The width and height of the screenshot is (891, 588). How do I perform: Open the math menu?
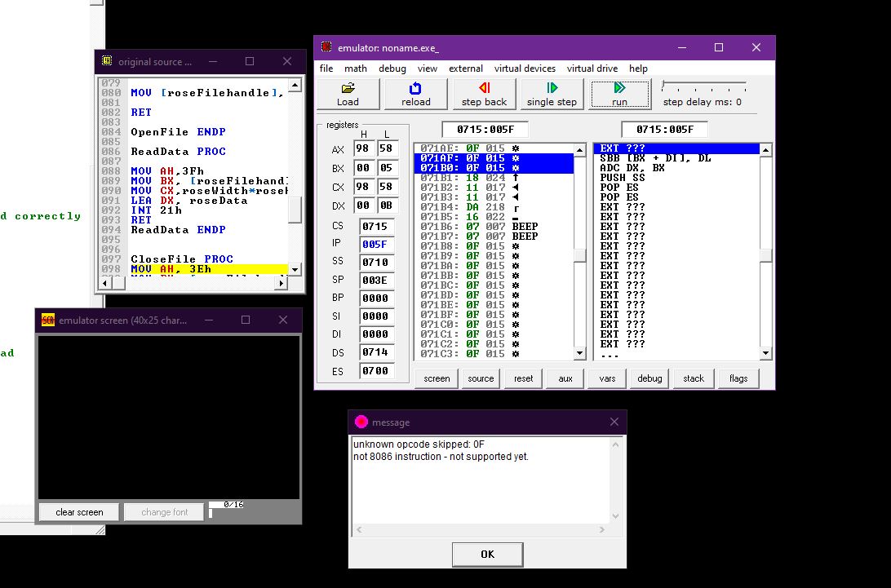[x=355, y=69]
